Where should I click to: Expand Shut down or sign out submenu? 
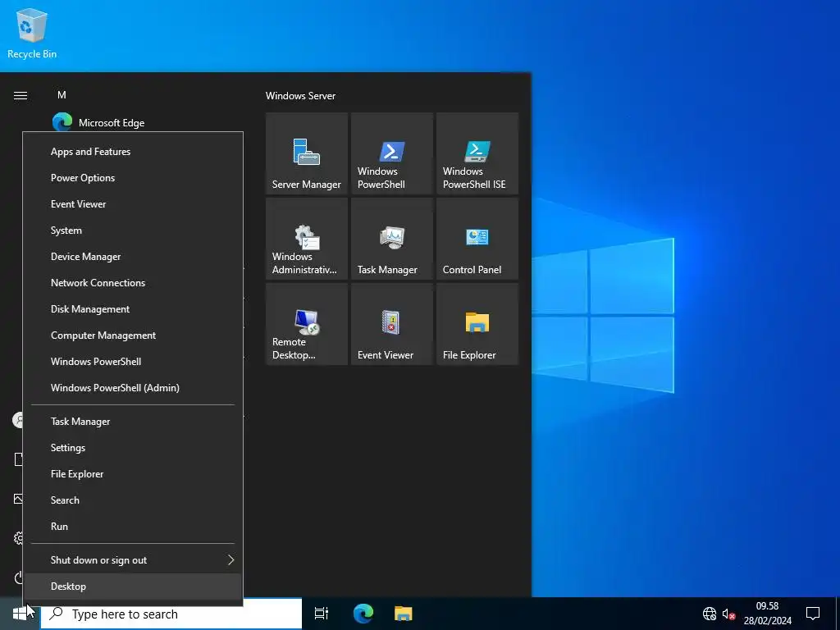pos(133,560)
